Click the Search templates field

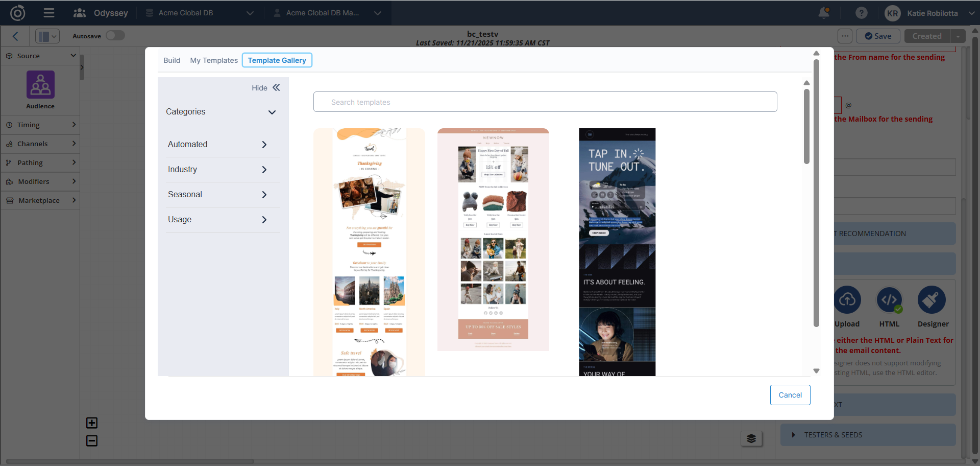pyautogui.click(x=545, y=102)
